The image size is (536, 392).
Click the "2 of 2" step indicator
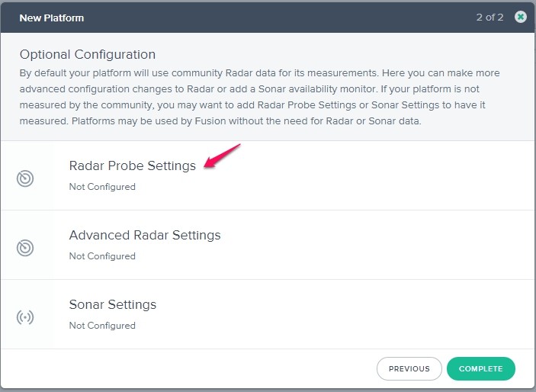point(488,17)
